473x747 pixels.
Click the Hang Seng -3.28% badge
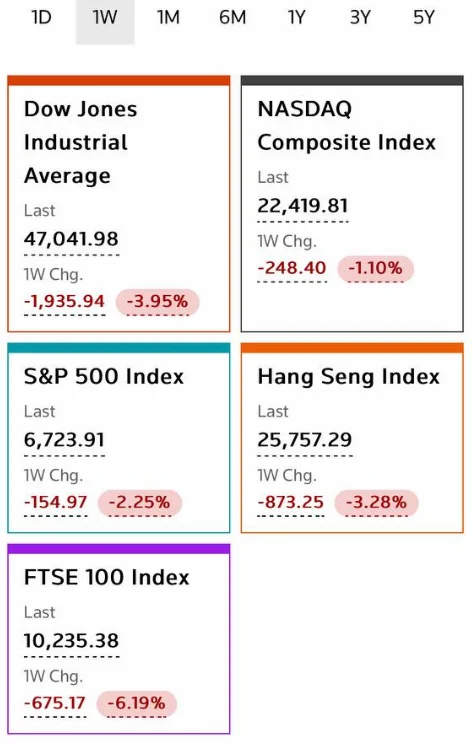pyautogui.click(x=376, y=503)
